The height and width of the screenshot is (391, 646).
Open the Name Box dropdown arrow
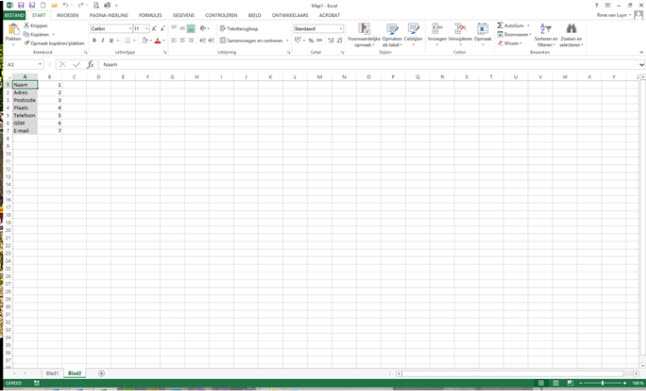40,65
